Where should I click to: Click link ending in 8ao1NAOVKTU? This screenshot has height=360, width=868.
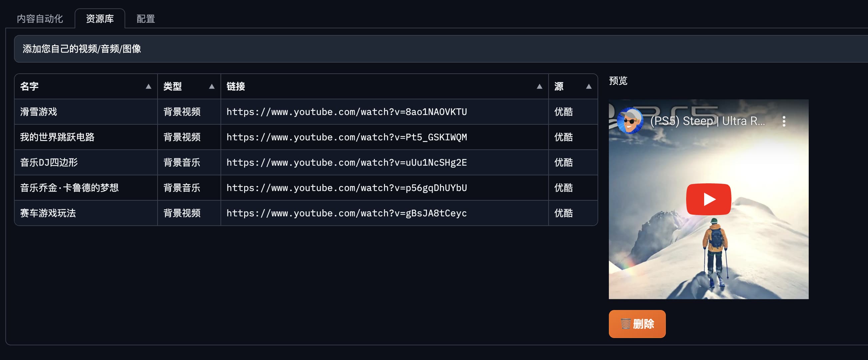(x=346, y=112)
